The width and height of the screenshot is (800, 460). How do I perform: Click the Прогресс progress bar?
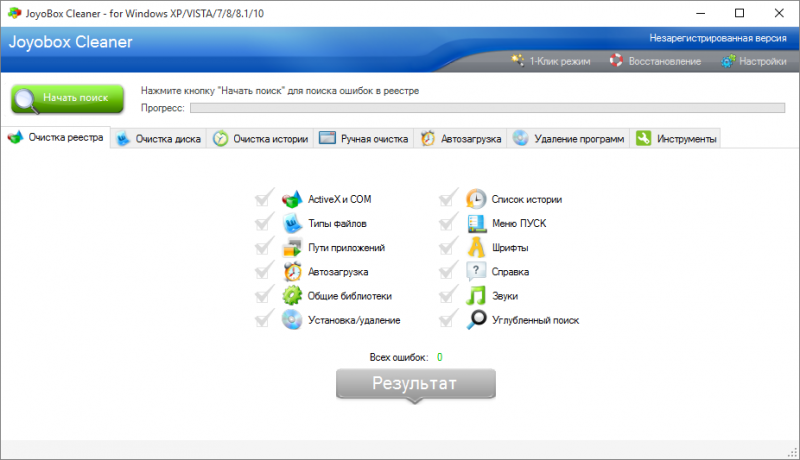tap(487, 108)
